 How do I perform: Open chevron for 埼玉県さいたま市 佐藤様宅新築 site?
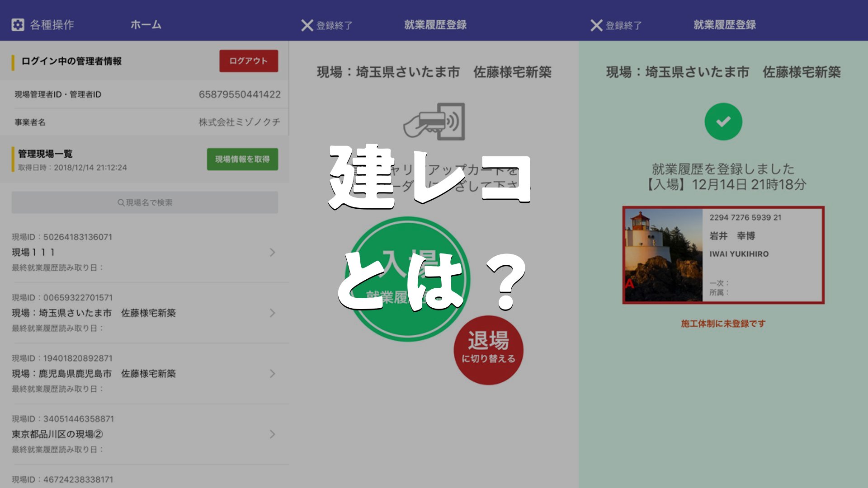pos(272,313)
